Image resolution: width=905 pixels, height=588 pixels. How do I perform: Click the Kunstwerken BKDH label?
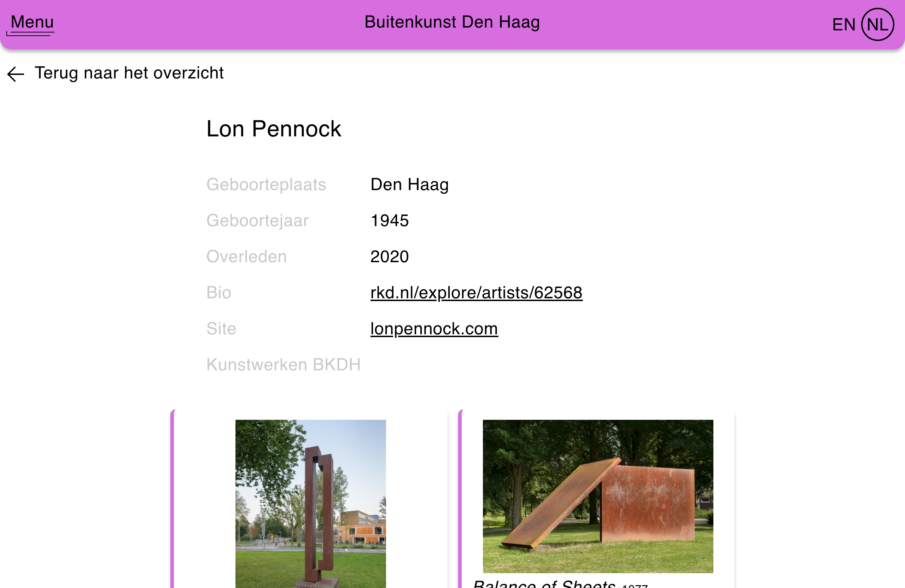click(284, 365)
